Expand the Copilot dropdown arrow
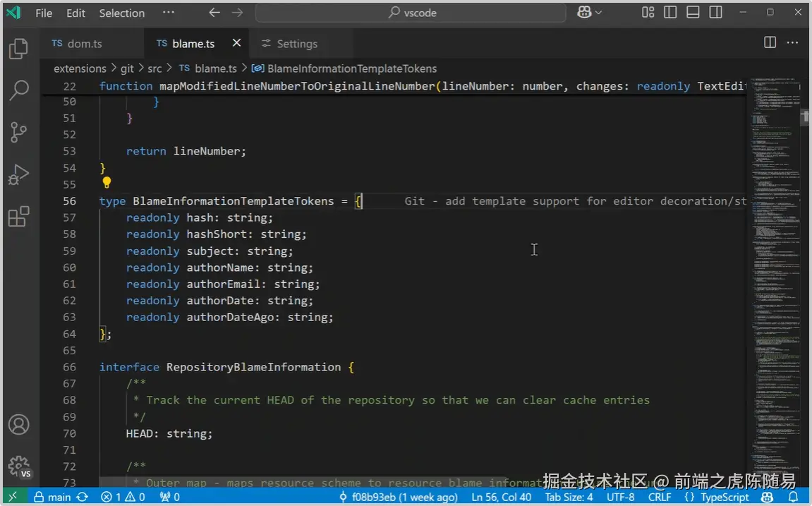812x506 pixels. point(599,13)
